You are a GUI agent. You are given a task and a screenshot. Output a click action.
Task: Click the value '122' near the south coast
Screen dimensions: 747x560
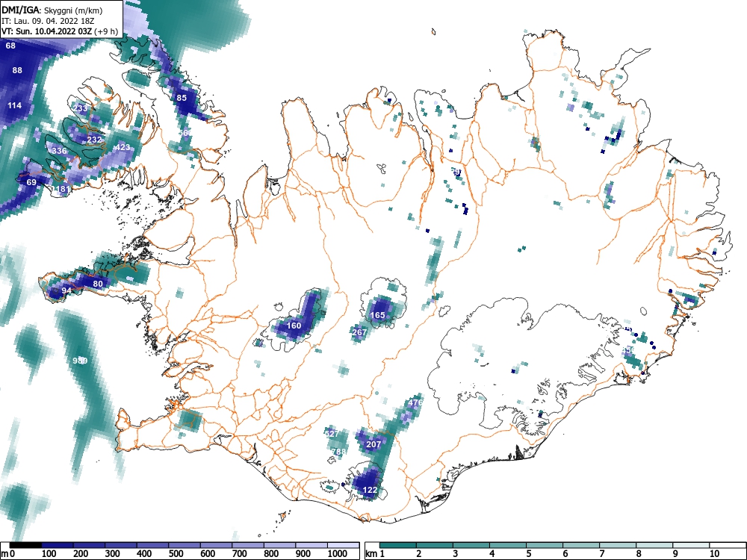(371, 490)
